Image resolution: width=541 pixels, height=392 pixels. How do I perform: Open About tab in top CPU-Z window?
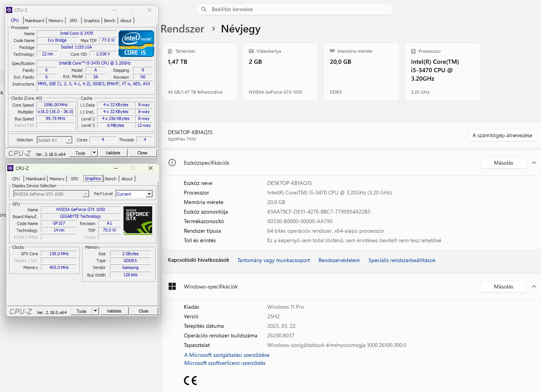click(126, 21)
